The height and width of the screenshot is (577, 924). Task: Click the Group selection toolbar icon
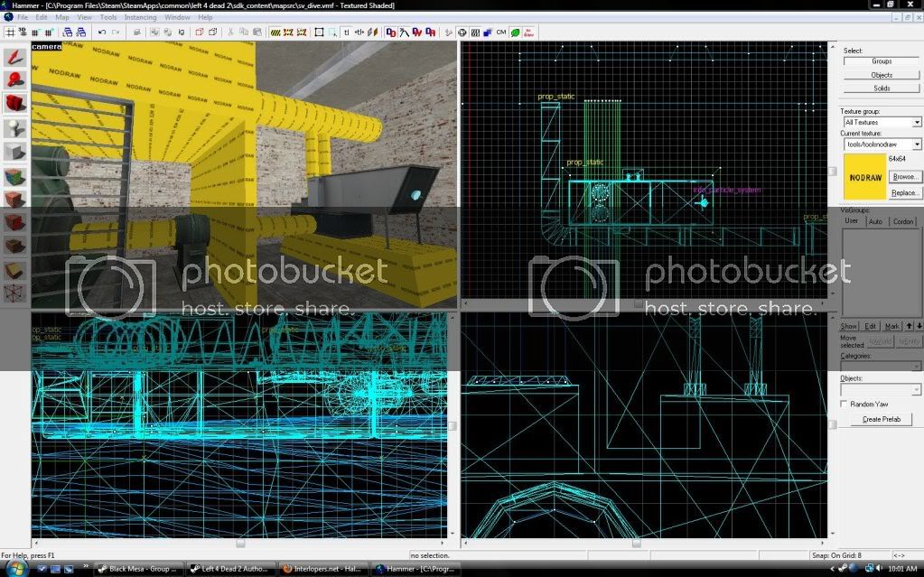[x=154, y=33]
